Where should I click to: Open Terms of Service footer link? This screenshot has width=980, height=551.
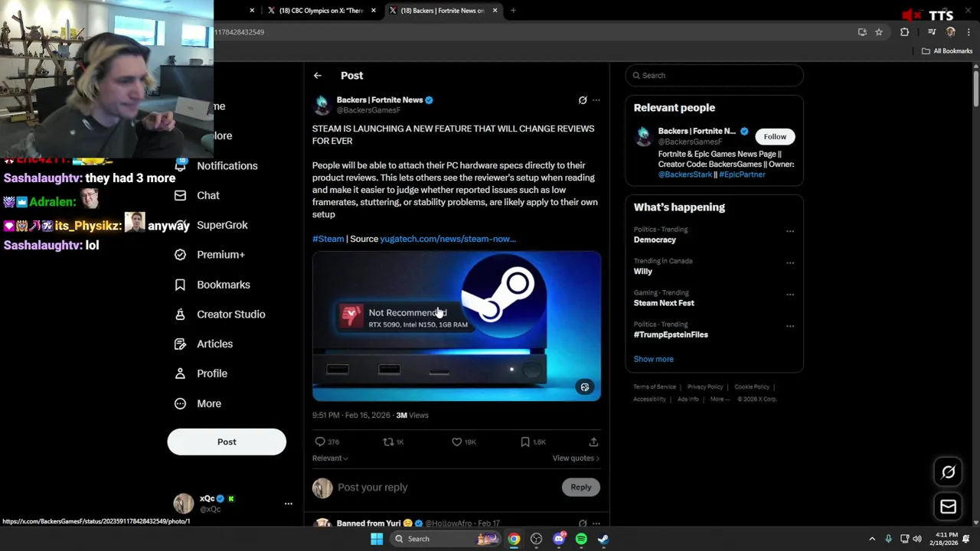655,387
